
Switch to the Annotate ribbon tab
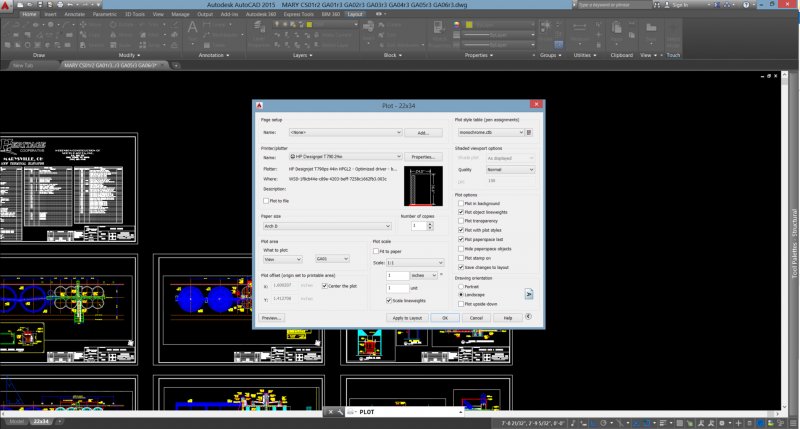74,14
